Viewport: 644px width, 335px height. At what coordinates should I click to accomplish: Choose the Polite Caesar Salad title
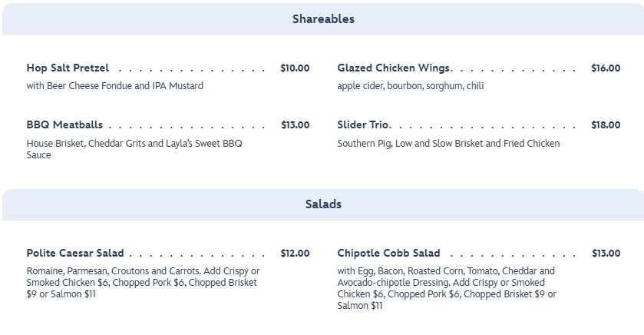[75, 254]
